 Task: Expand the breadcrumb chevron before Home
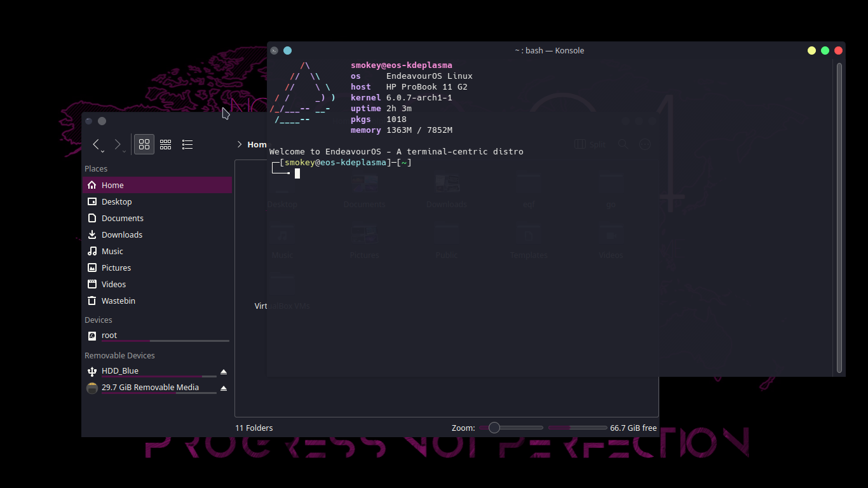coord(240,145)
